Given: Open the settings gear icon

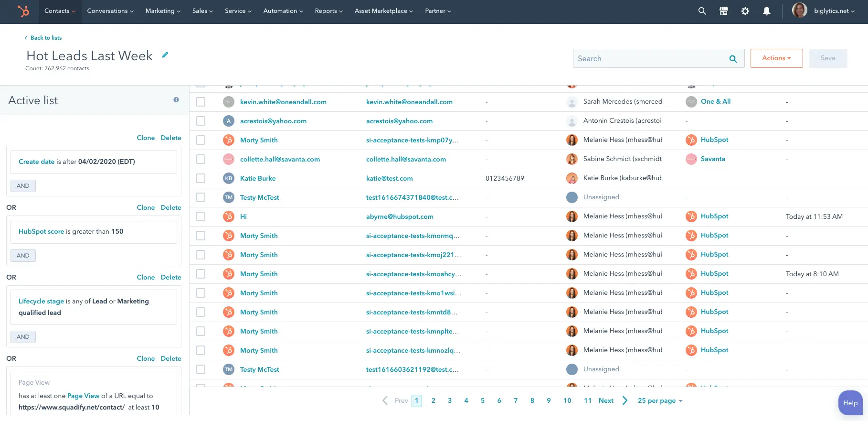Looking at the screenshot, I should [745, 11].
